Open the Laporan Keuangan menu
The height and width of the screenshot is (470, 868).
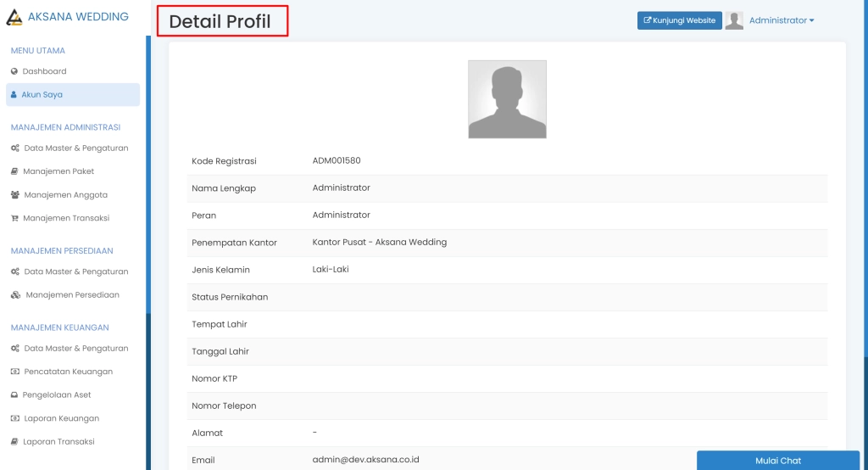[x=61, y=418]
